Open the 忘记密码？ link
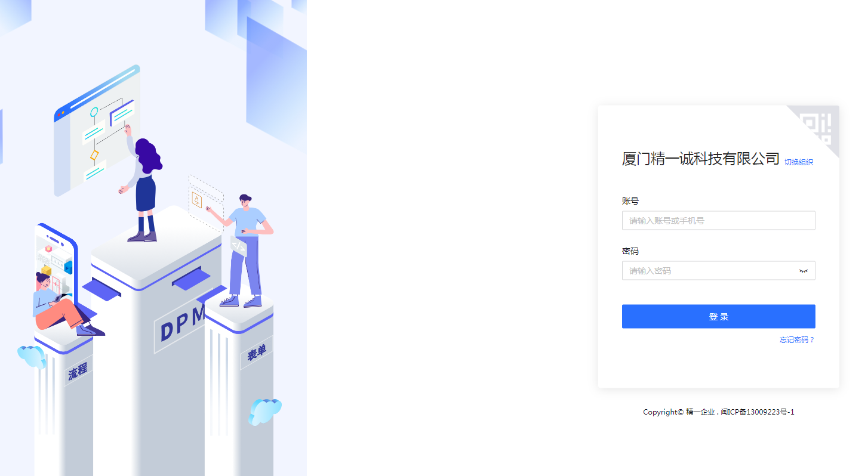Screen dimensions: 868x476 (798, 340)
